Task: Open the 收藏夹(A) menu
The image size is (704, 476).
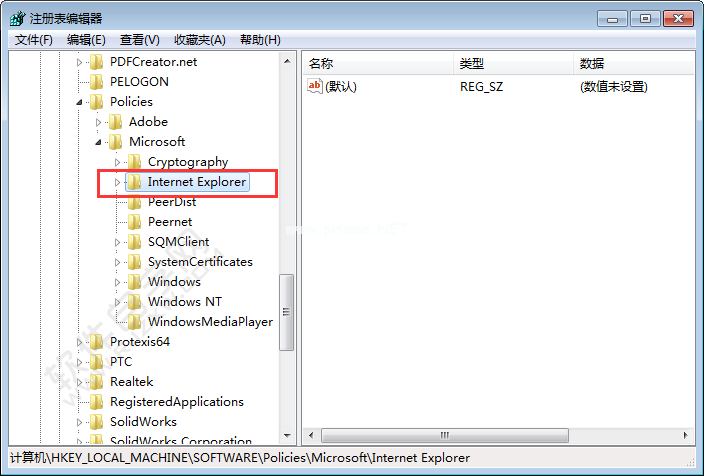Action: click(200, 40)
